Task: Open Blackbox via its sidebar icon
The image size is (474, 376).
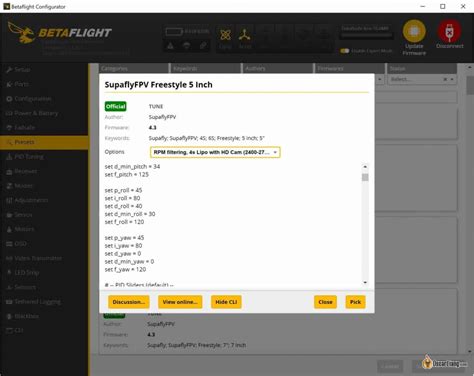Action: click(9, 316)
